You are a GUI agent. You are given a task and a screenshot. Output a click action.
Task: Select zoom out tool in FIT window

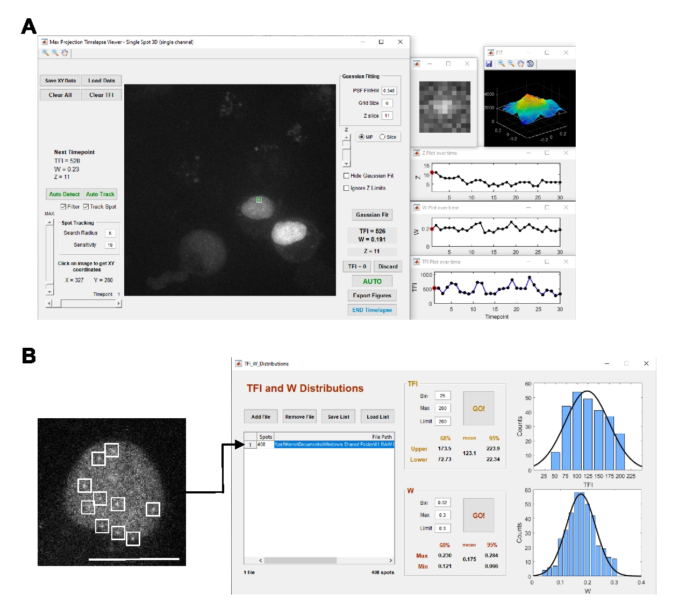pos(511,63)
